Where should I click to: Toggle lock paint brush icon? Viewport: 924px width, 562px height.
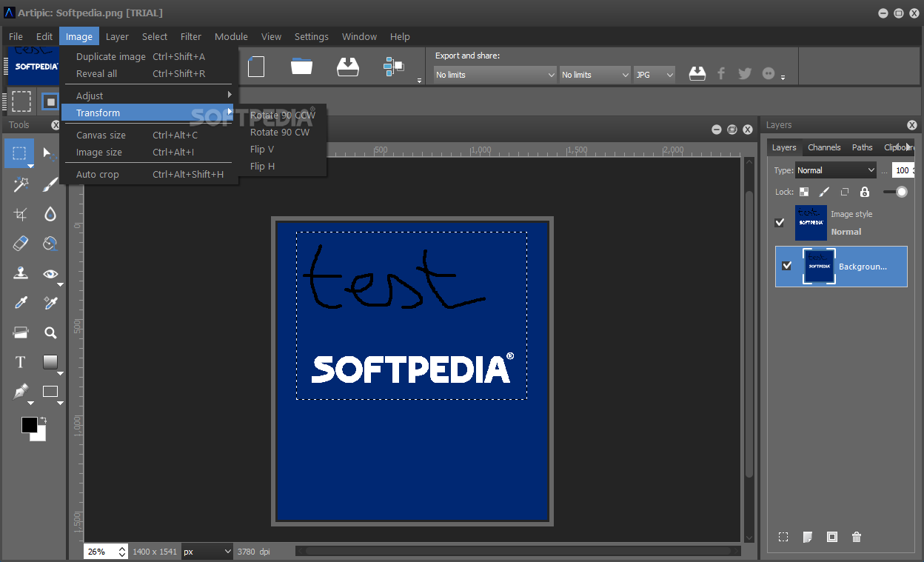pyautogui.click(x=824, y=192)
